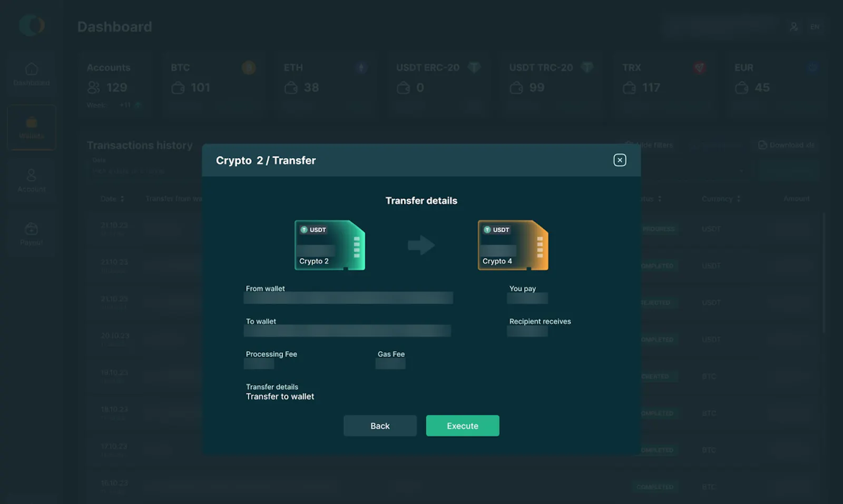The image size is (843, 504).
Task: Click the wallet icon beside TRX count 117
Action: (x=629, y=87)
